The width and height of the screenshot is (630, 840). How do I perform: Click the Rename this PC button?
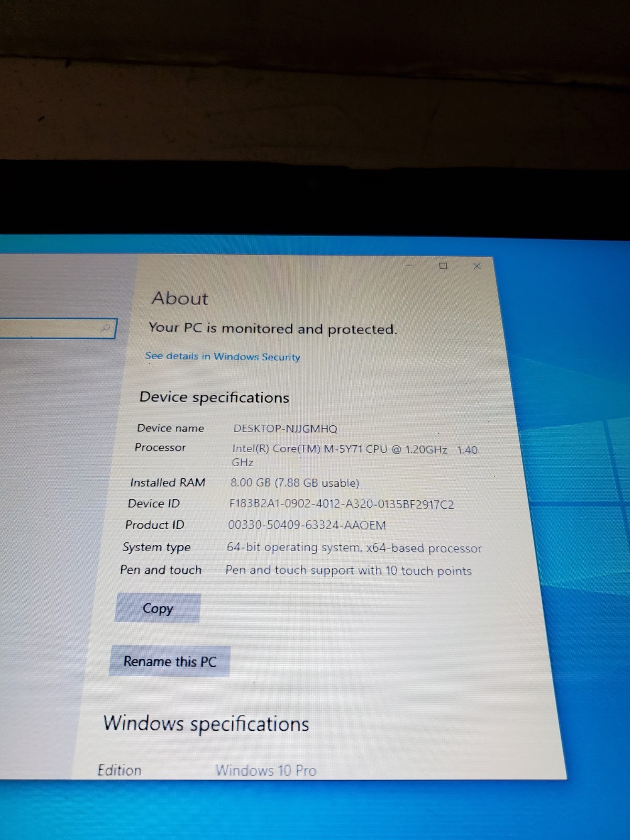click(x=170, y=661)
